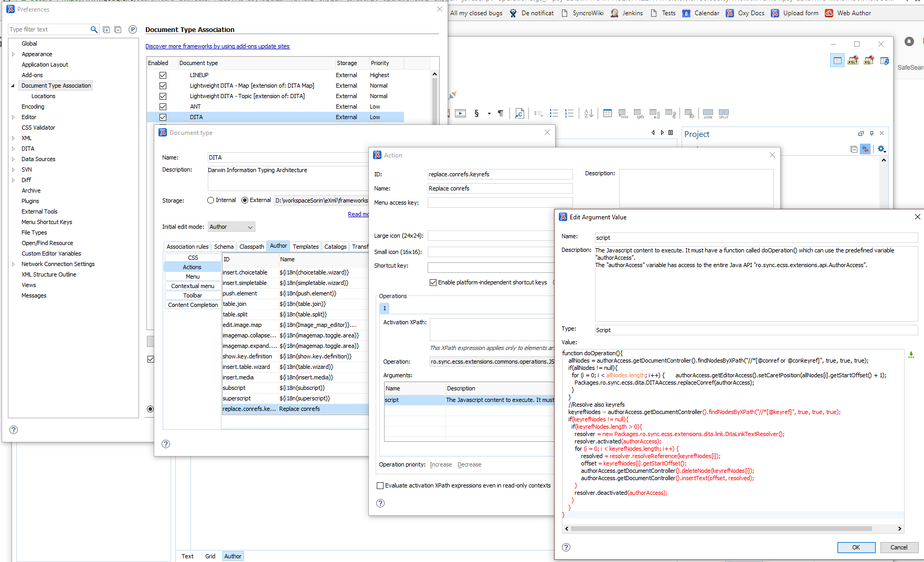Collapse the Document Type Association node

pyautogui.click(x=13, y=86)
